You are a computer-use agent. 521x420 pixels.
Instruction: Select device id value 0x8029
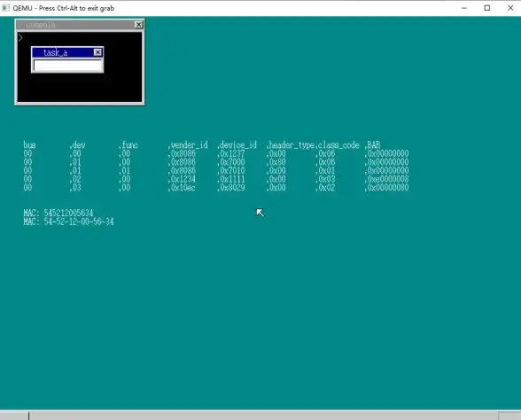pyautogui.click(x=232, y=188)
